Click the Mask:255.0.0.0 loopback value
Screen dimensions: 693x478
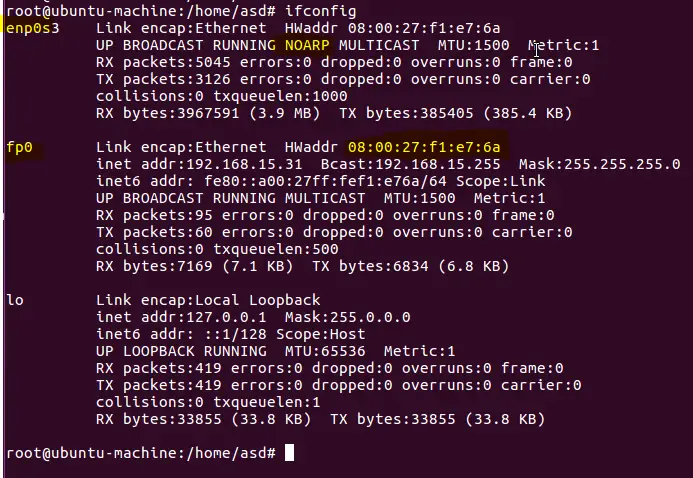[347, 317]
